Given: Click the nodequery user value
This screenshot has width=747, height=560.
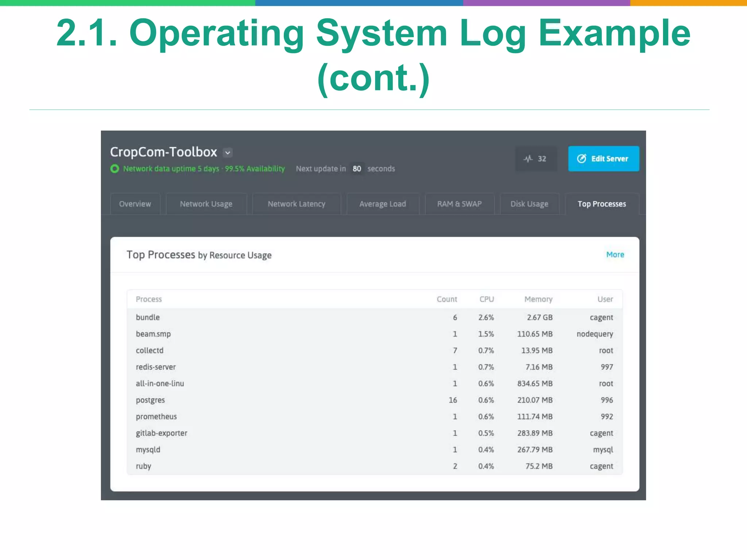Looking at the screenshot, I should [x=595, y=334].
